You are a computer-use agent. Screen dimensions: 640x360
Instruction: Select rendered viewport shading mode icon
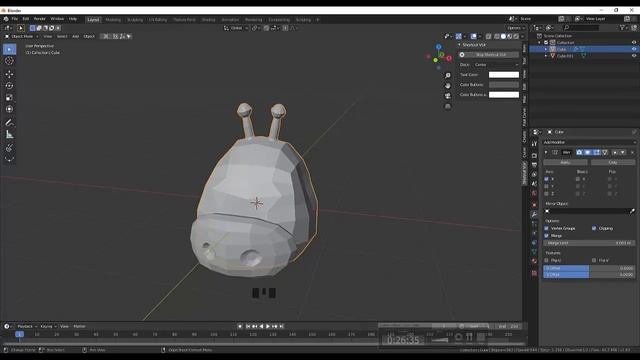(x=516, y=36)
